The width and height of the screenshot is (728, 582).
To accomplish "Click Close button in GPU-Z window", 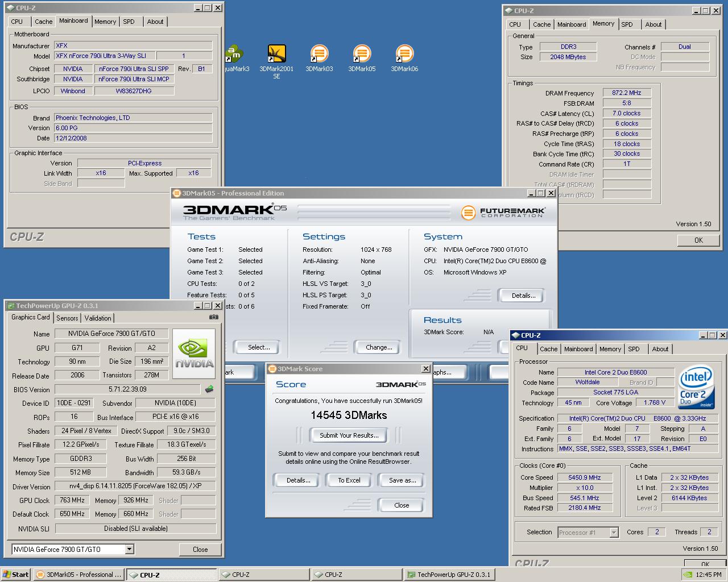I will pyautogui.click(x=200, y=549).
